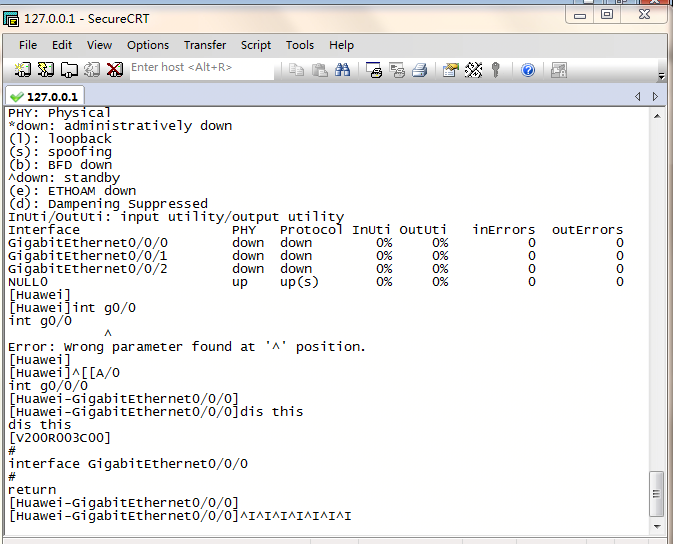Click the key icon in the toolbar
Screen dimensions: 673x544
pos(496,70)
